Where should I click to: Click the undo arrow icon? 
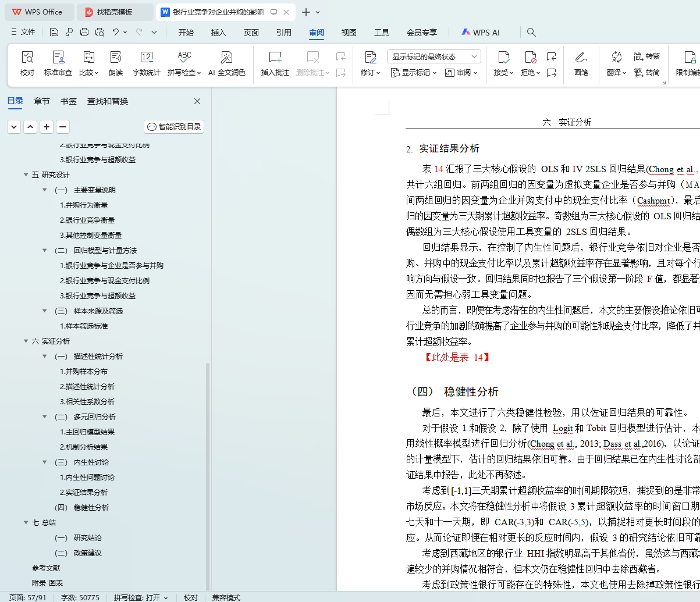116,33
